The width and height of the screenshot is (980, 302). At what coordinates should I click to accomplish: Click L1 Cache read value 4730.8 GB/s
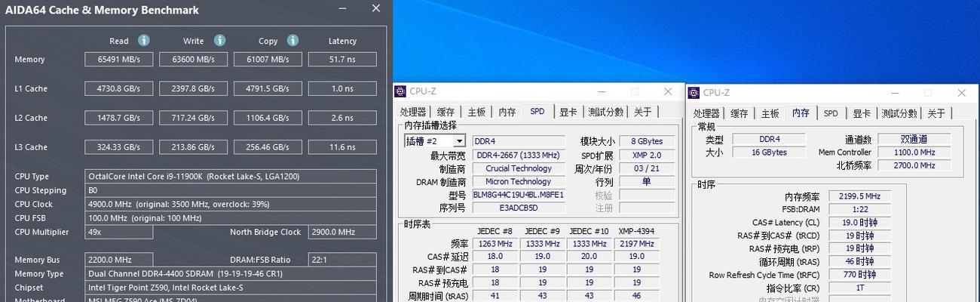pos(118,88)
